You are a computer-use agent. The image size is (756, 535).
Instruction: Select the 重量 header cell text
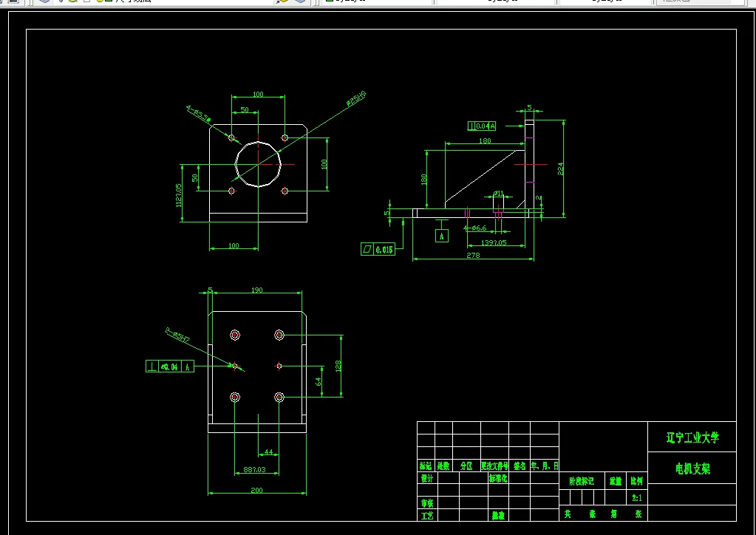click(615, 480)
